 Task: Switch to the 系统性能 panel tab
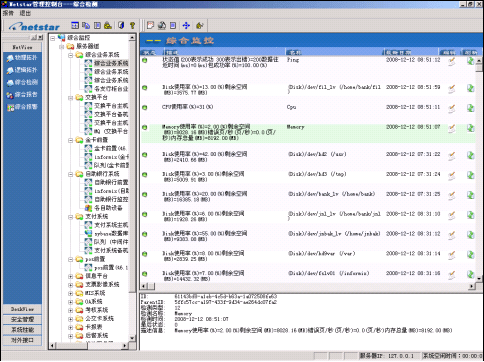[x=22, y=330]
